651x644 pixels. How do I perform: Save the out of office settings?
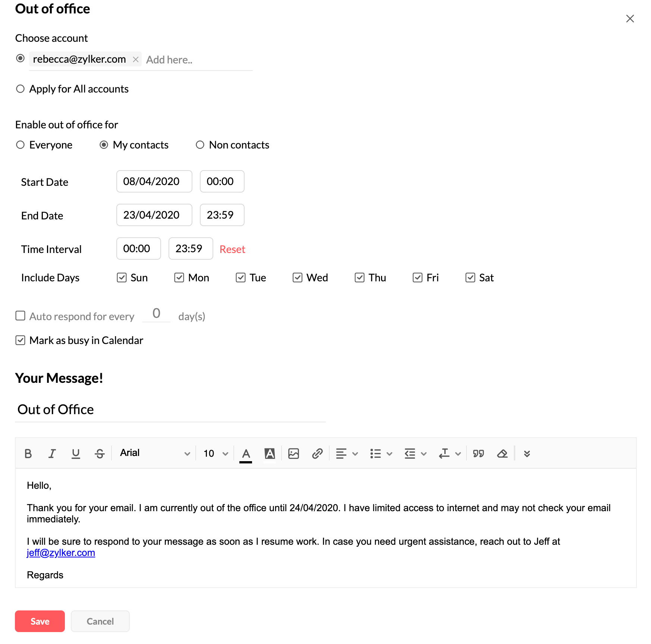pos(40,621)
